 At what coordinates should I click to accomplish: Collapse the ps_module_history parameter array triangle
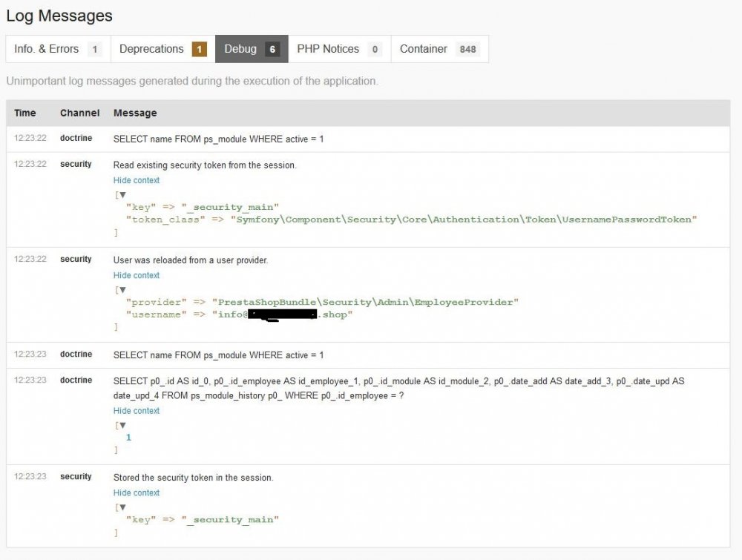click(x=122, y=425)
